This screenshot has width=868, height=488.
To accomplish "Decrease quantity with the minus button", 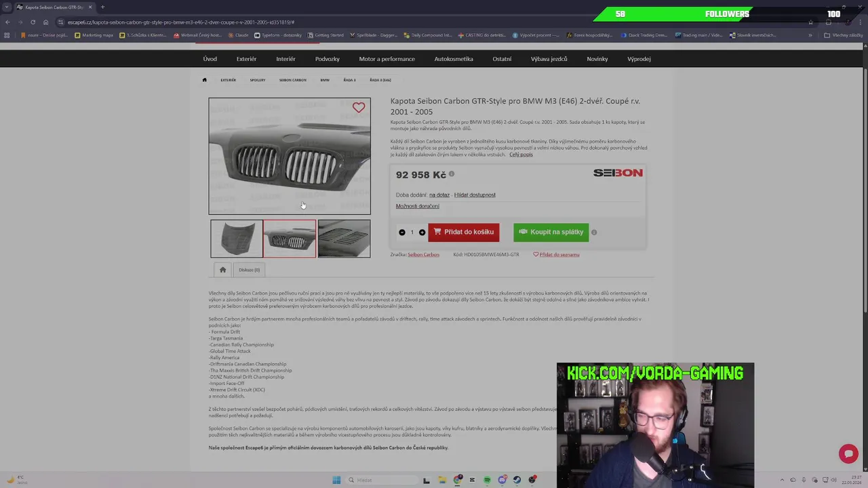I will click(x=402, y=232).
